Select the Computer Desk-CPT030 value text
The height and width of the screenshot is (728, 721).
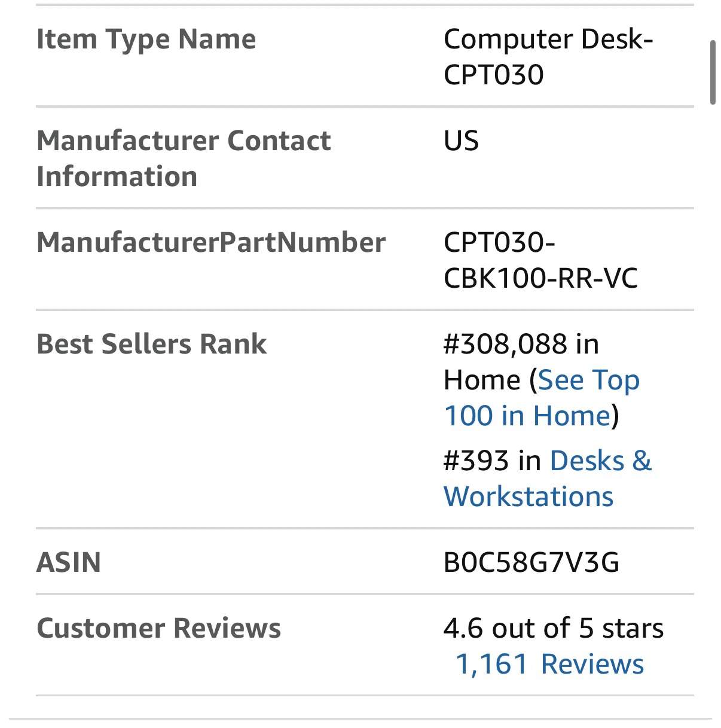click(x=548, y=57)
